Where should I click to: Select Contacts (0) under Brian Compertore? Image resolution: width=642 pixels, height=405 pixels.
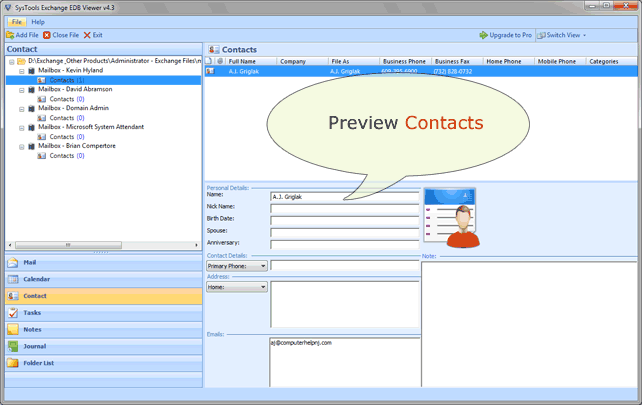[67, 156]
